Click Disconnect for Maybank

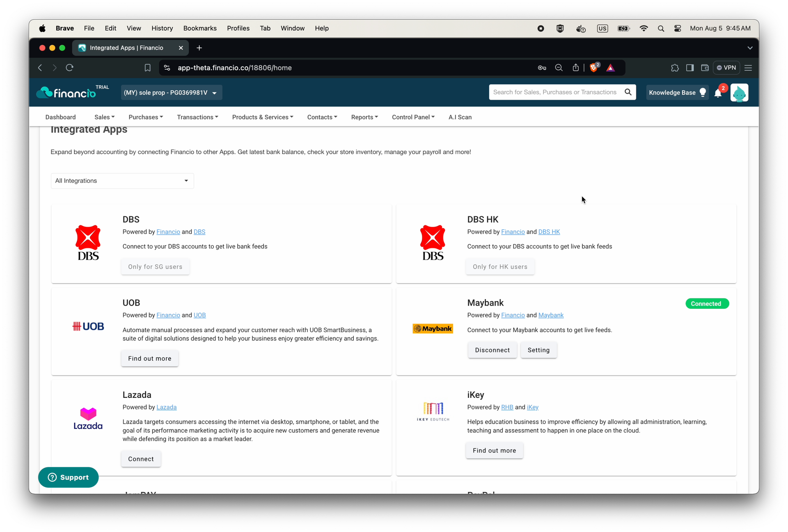point(492,350)
